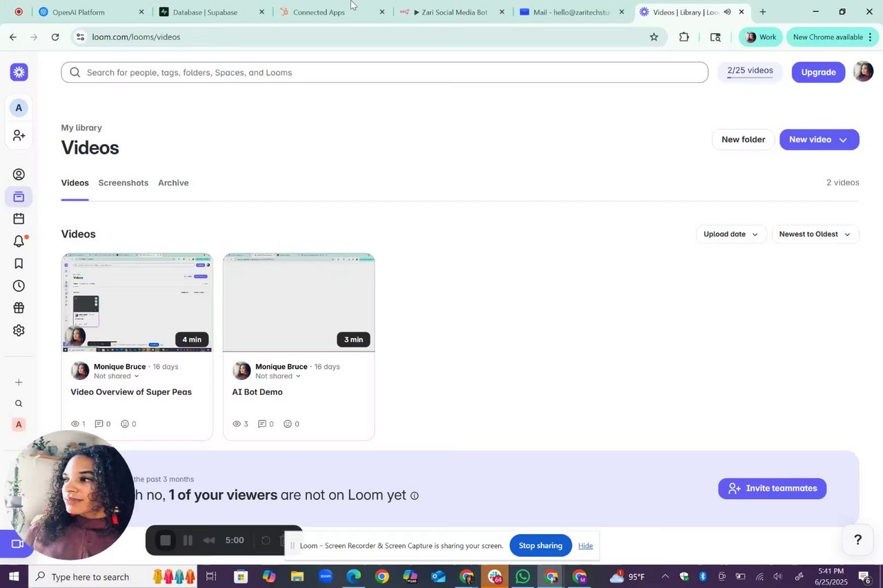The image size is (883, 588).
Task: Switch to the Screenshots tab
Action: click(x=123, y=183)
